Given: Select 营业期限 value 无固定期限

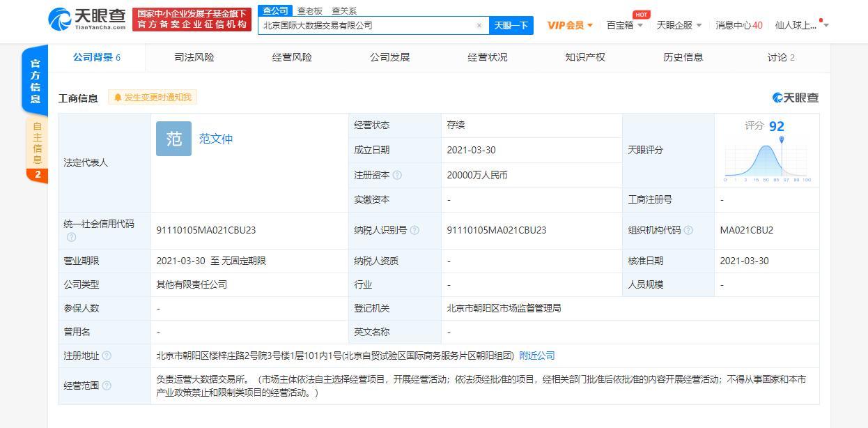Looking at the screenshot, I should [244, 261].
